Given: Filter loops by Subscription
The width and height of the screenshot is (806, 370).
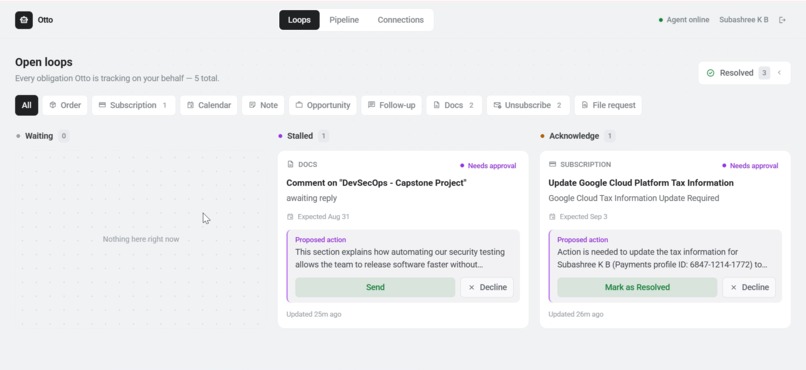Looking at the screenshot, I should click(134, 105).
